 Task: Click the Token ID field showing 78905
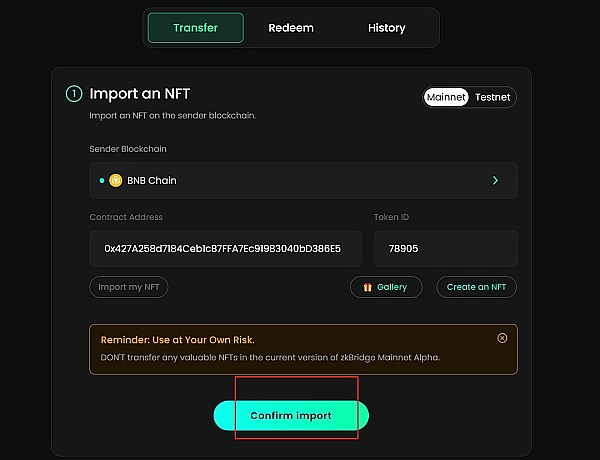pos(445,248)
